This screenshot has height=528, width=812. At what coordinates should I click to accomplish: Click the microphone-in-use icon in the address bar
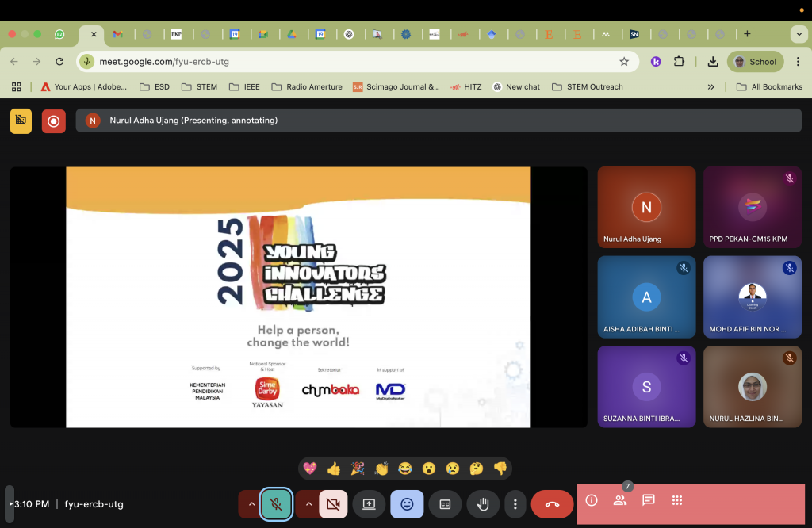tap(87, 62)
